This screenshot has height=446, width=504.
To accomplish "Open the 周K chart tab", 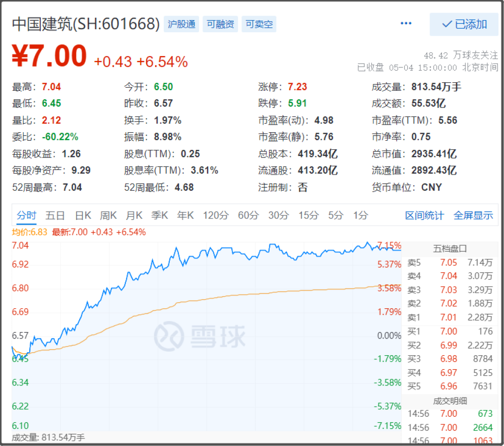I will [x=108, y=215].
